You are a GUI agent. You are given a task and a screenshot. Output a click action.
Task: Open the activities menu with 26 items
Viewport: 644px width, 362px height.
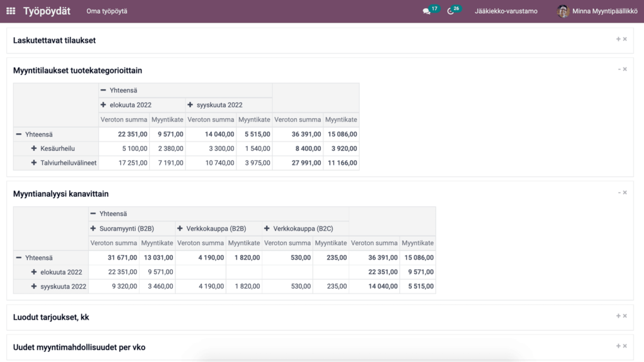450,11
